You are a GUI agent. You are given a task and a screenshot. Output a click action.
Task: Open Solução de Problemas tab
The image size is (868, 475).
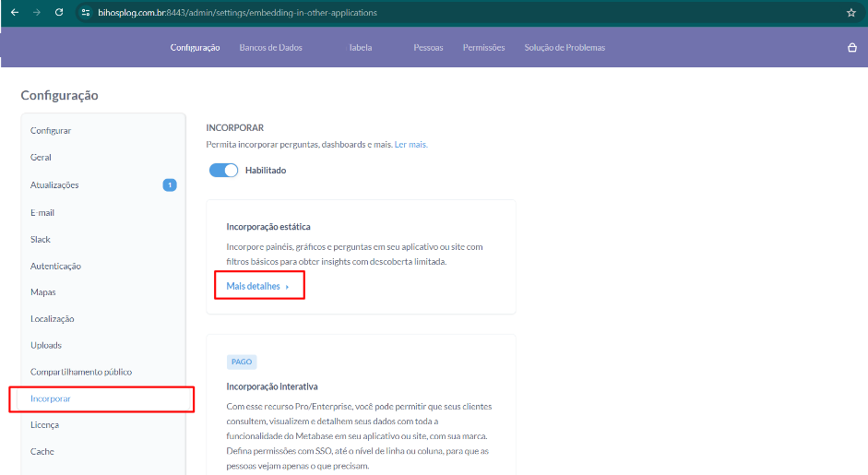(565, 48)
